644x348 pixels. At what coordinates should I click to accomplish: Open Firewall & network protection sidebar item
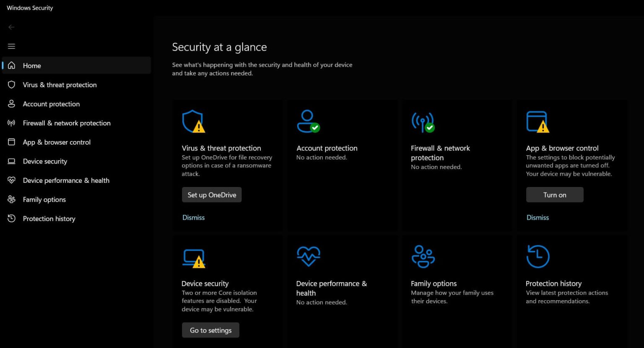pyautogui.click(x=67, y=123)
